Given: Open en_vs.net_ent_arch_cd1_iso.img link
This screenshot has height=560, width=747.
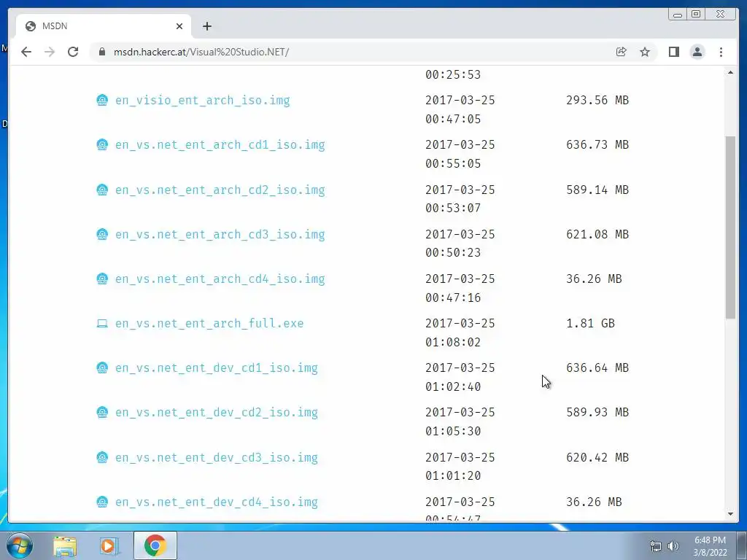Looking at the screenshot, I should pyautogui.click(x=220, y=145).
